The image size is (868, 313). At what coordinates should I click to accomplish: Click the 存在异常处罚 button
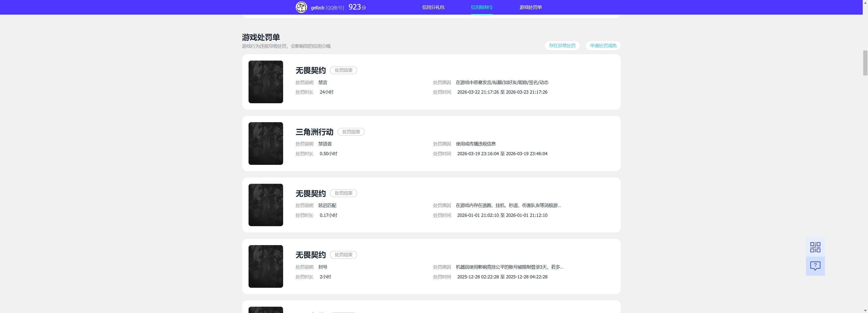tap(562, 45)
